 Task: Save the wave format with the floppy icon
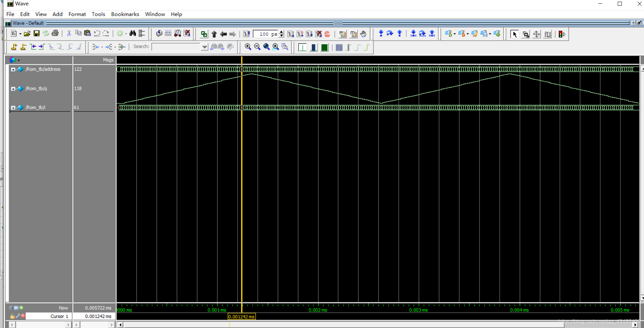pos(36,34)
